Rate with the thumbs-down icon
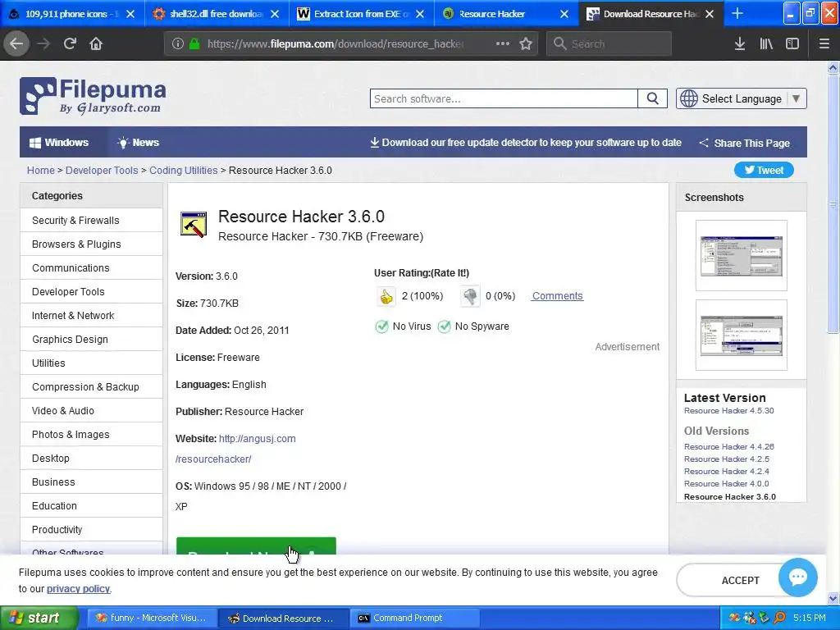 (x=470, y=296)
